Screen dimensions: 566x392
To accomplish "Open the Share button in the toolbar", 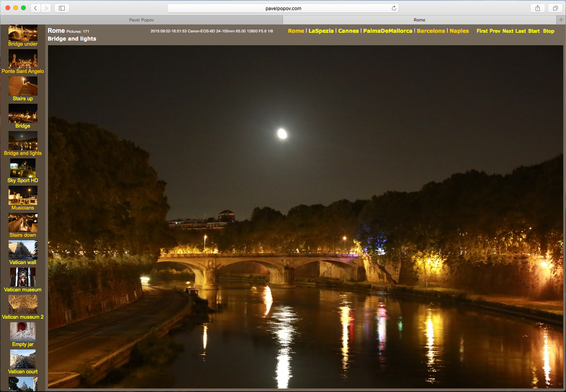I will click(538, 8).
